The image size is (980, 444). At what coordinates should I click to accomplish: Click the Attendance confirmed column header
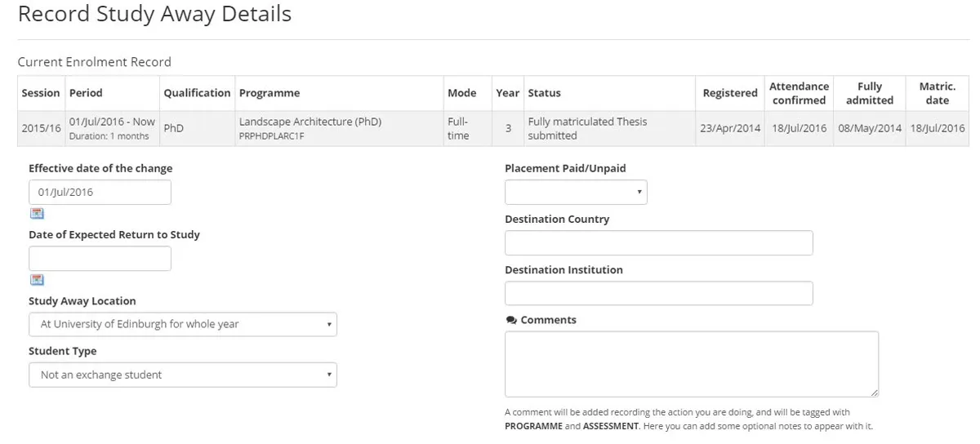pyautogui.click(x=799, y=93)
